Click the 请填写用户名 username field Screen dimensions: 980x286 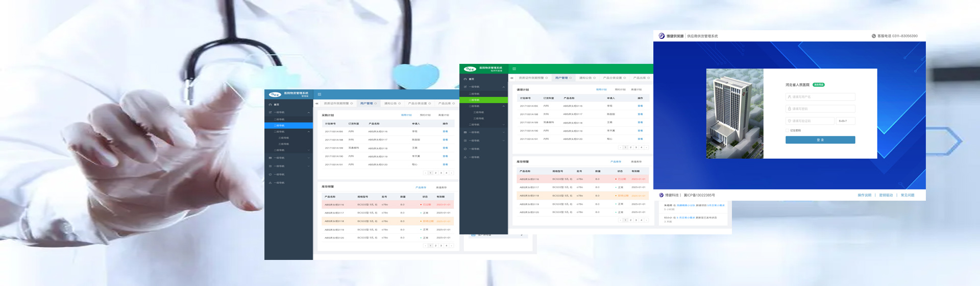point(820,97)
